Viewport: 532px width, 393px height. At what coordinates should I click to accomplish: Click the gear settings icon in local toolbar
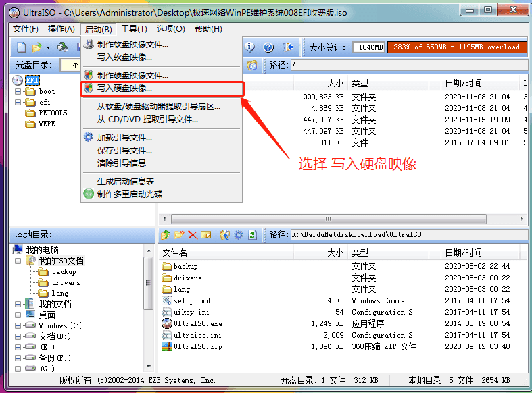click(238, 235)
